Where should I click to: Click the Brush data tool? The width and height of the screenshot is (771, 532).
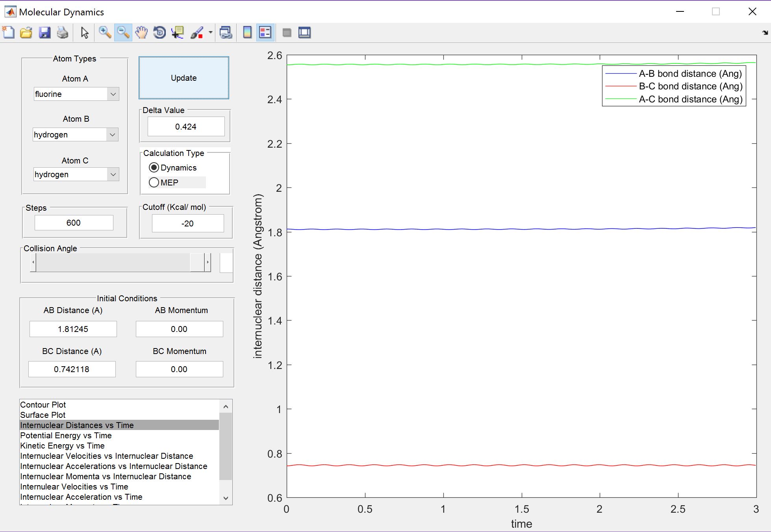pos(196,33)
